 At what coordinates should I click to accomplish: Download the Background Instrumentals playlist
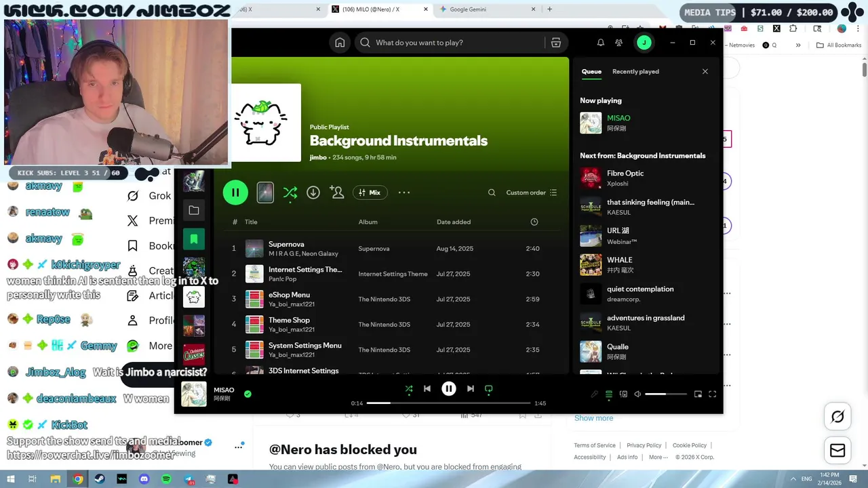[313, 192]
